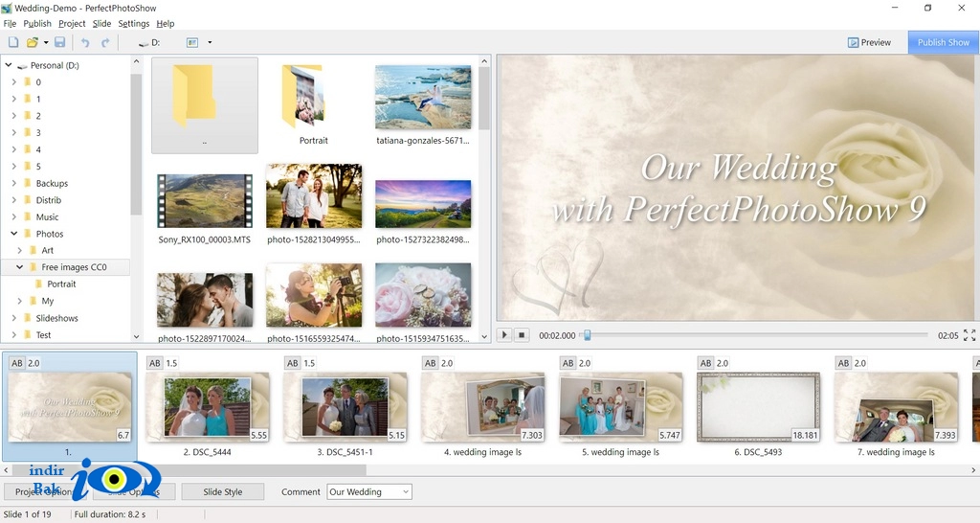Click the timeline horizontal scrollbar thumb

[x=189, y=469]
